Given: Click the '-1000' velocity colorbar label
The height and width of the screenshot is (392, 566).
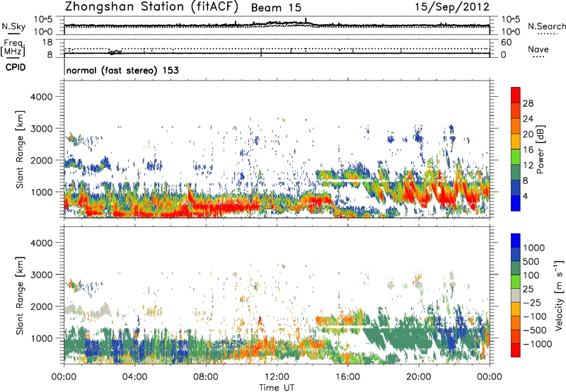Looking at the screenshot, I should pos(538,344).
